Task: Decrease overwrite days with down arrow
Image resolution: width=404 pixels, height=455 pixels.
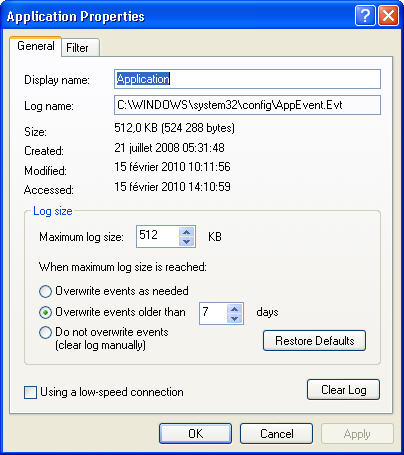Action: click(235, 318)
